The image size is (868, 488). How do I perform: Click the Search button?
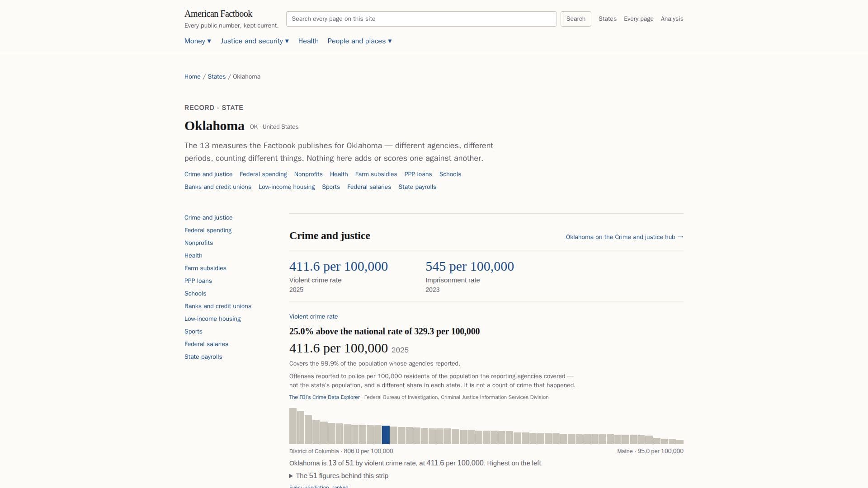pos(576,19)
